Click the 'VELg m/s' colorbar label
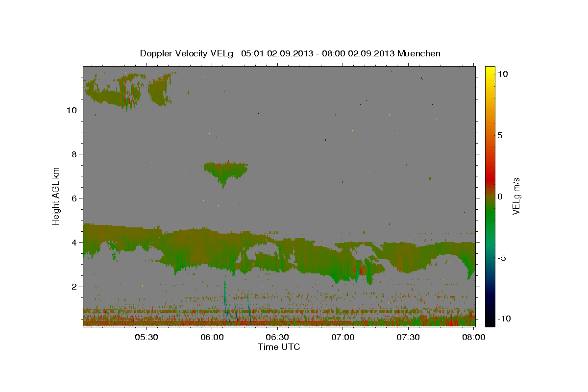 [x=516, y=196]
